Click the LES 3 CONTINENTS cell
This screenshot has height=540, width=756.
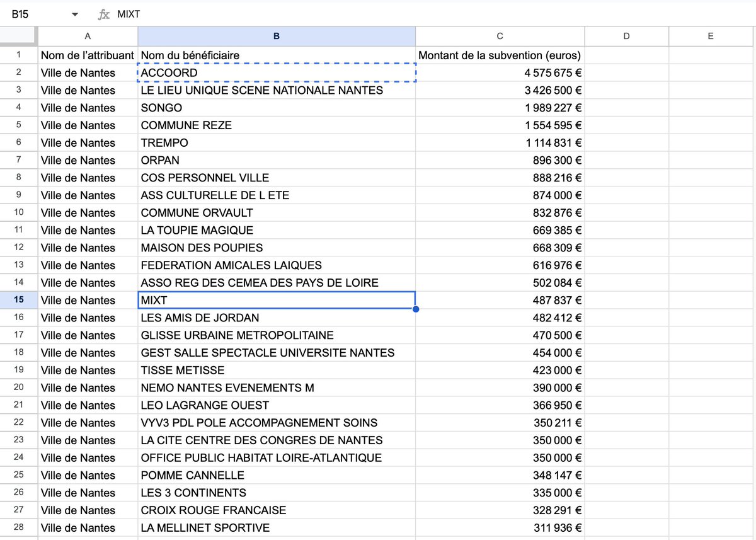pyautogui.click(x=277, y=493)
